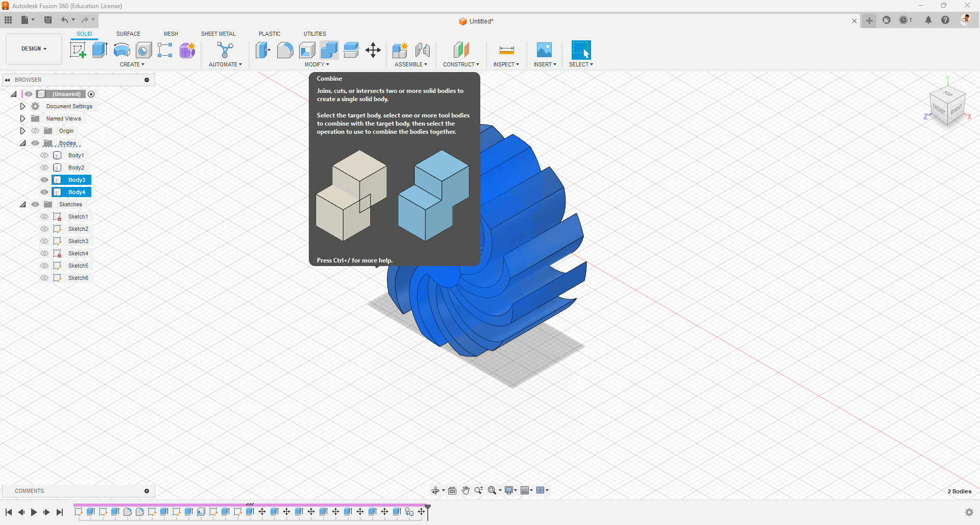This screenshot has height=525, width=980.
Task: Collapse the Bodies folder
Action: click(23, 143)
